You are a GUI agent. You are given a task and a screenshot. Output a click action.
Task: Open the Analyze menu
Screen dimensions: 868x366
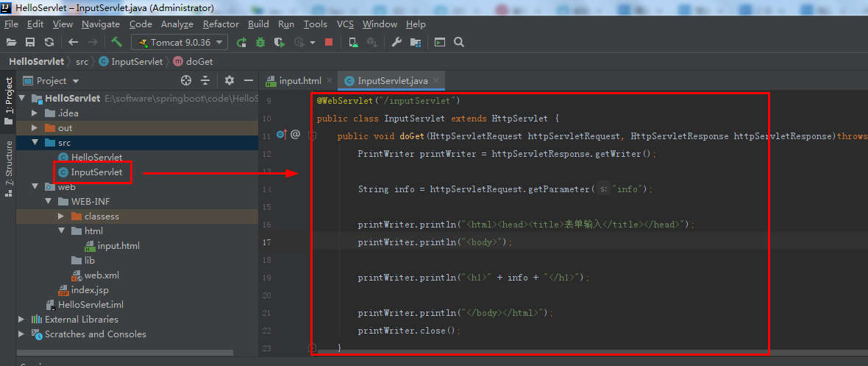click(177, 24)
